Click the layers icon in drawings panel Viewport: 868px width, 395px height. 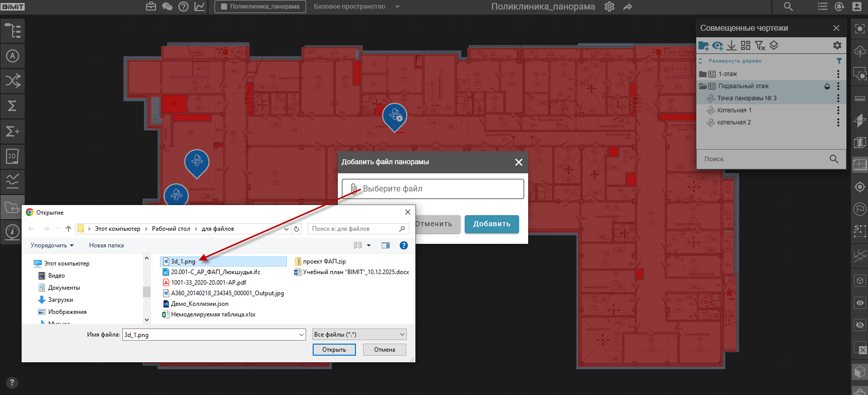tap(774, 46)
